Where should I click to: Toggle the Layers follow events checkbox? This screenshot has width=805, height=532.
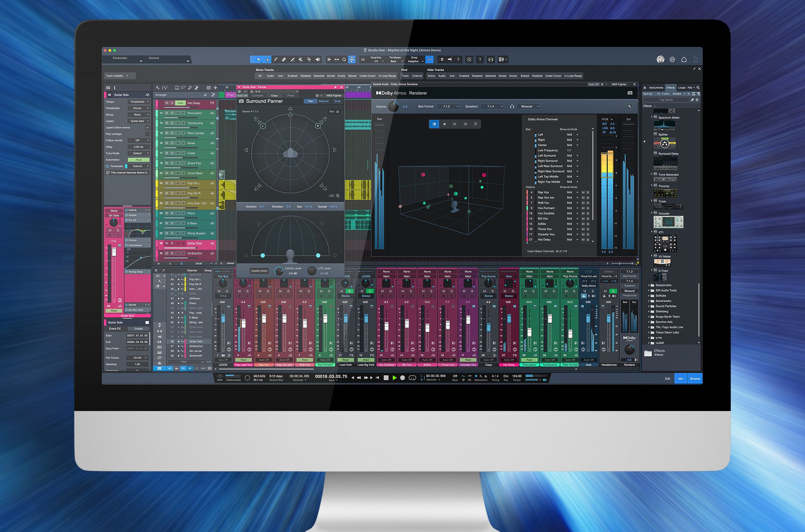click(147, 127)
